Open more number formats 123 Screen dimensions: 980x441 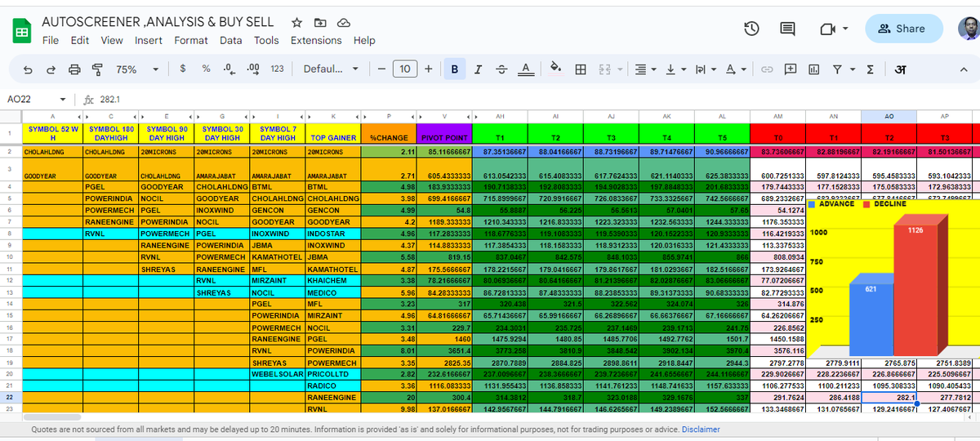277,69
